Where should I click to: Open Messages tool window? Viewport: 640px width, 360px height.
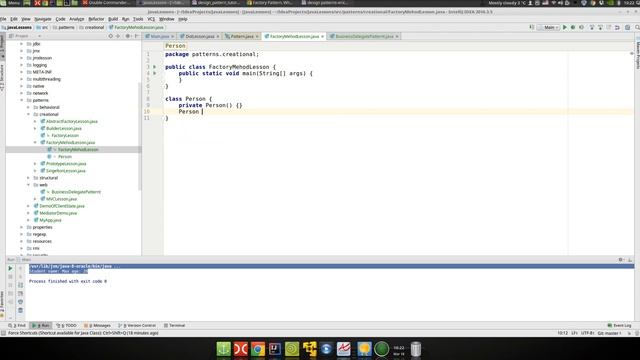click(97, 325)
